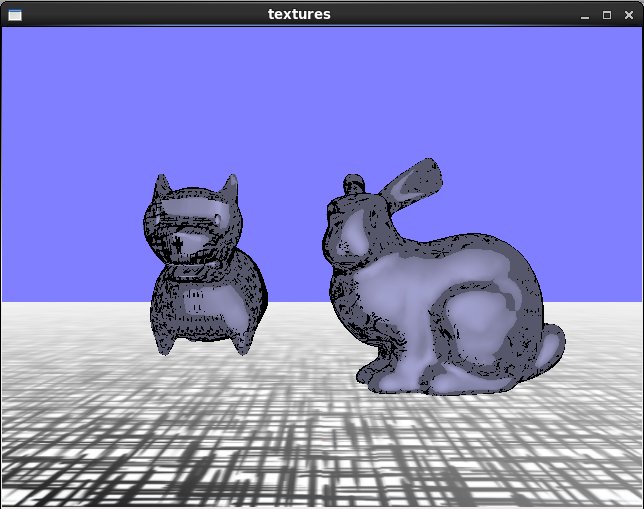This screenshot has height=509, width=644.
Task: Minimize the textures window
Action: (x=585, y=16)
